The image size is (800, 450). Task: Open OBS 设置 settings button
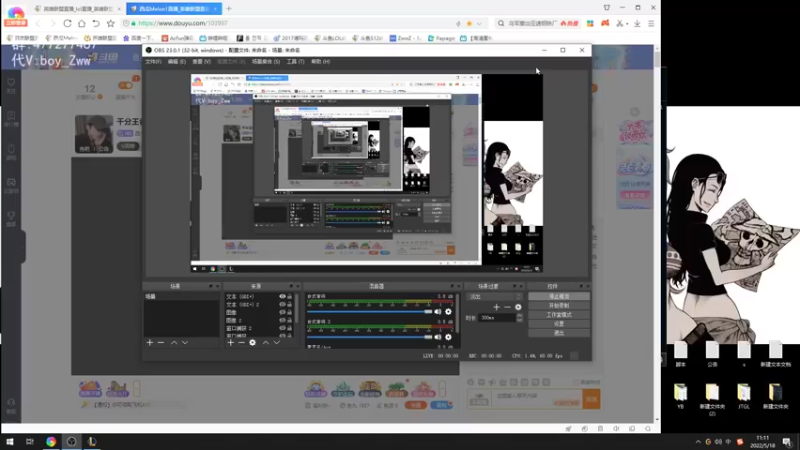coord(559,324)
